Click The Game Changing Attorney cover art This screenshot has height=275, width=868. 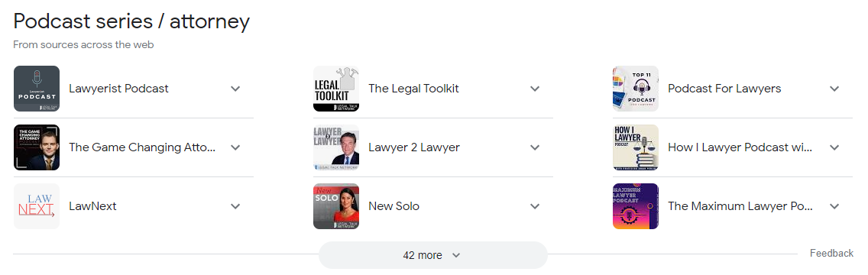[x=37, y=147]
